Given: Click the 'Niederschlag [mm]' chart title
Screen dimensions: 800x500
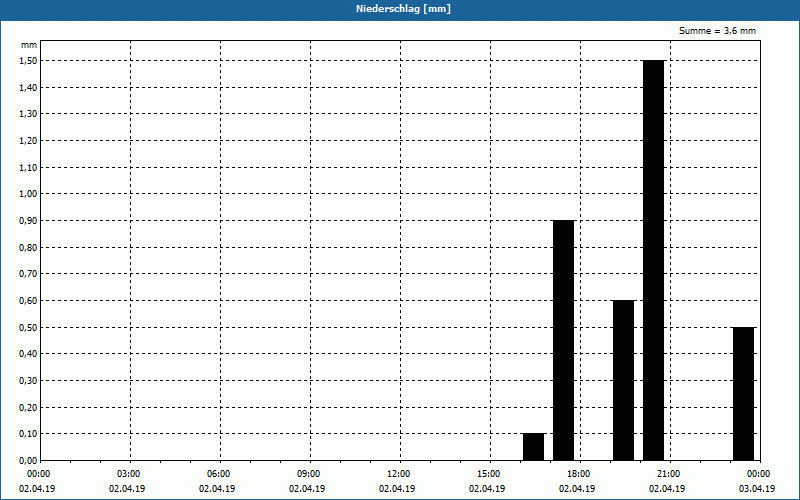Looking at the screenshot, I should pos(403,9).
